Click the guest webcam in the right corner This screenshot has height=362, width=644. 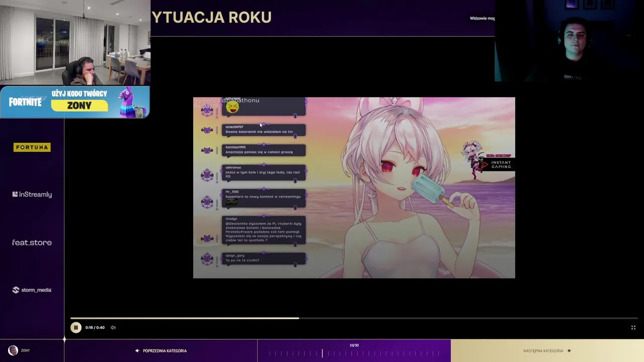[x=569, y=41]
